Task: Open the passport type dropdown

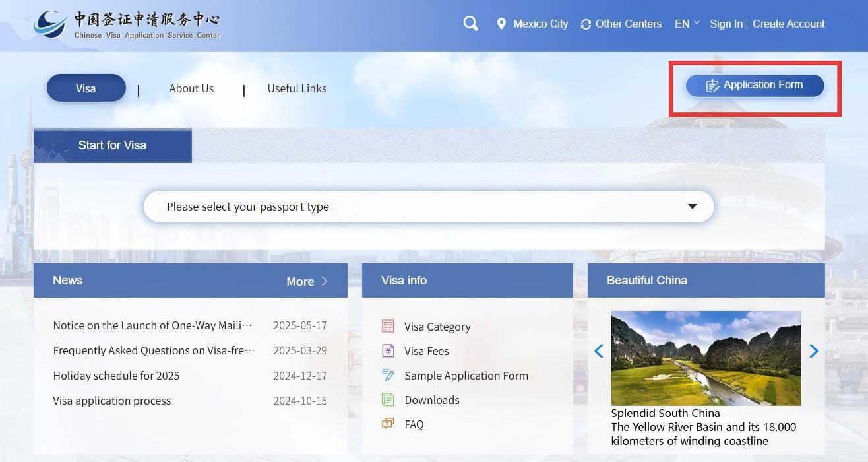Action: point(429,207)
